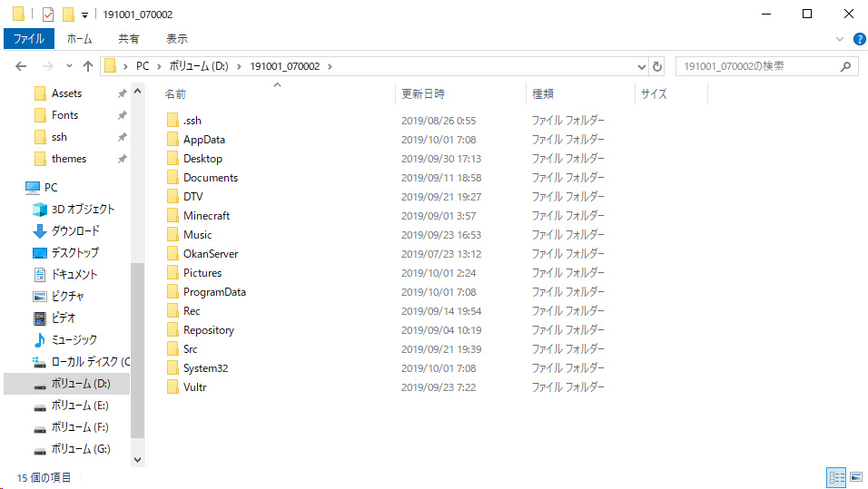The image size is (868, 489).
Task: Open the Help question mark icon
Action: [859, 39]
